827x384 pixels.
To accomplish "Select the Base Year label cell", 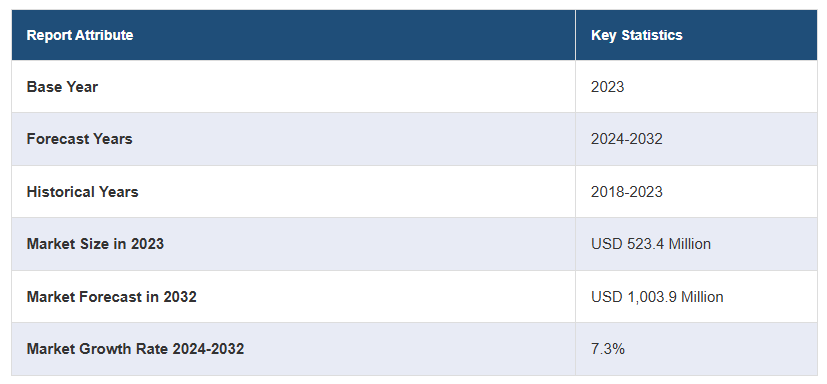I will (x=293, y=87).
